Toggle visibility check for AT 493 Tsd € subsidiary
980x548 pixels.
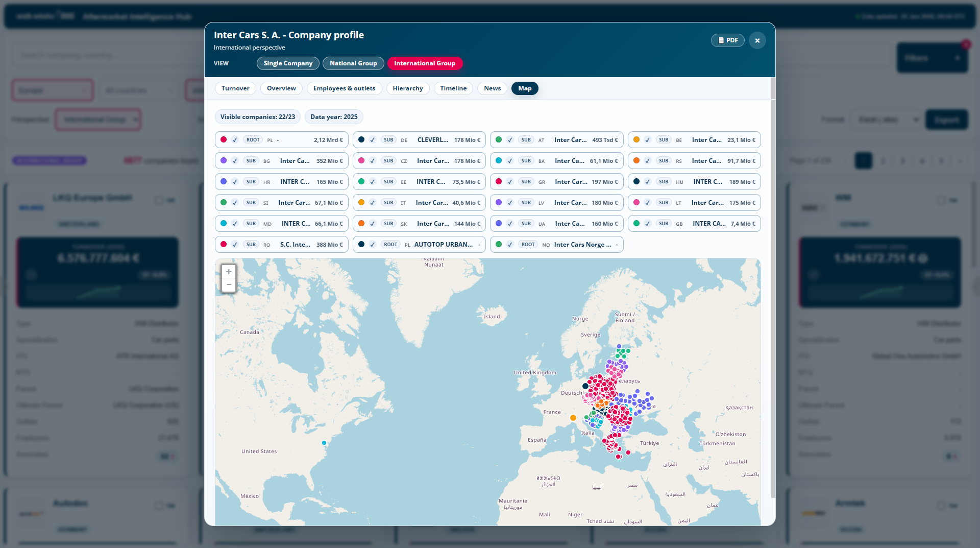click(x=510, y=140)
